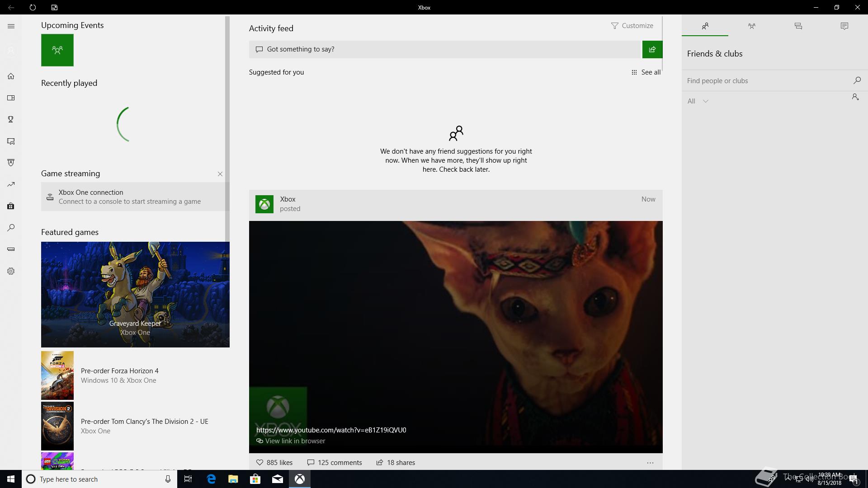Open Captures (Game DVR) icon
Viewport: 868px width, 488px height.
pyautogui.click(x=11, y=141)
